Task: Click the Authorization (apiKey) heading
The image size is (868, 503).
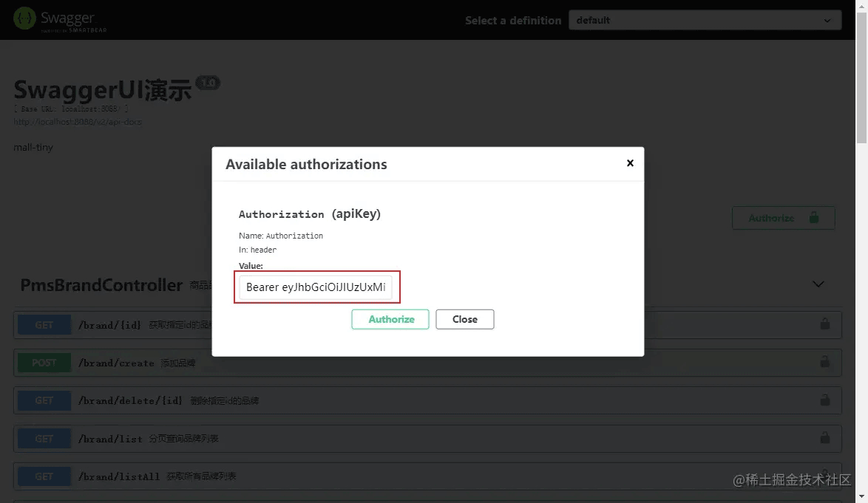Action: point(310,214)
